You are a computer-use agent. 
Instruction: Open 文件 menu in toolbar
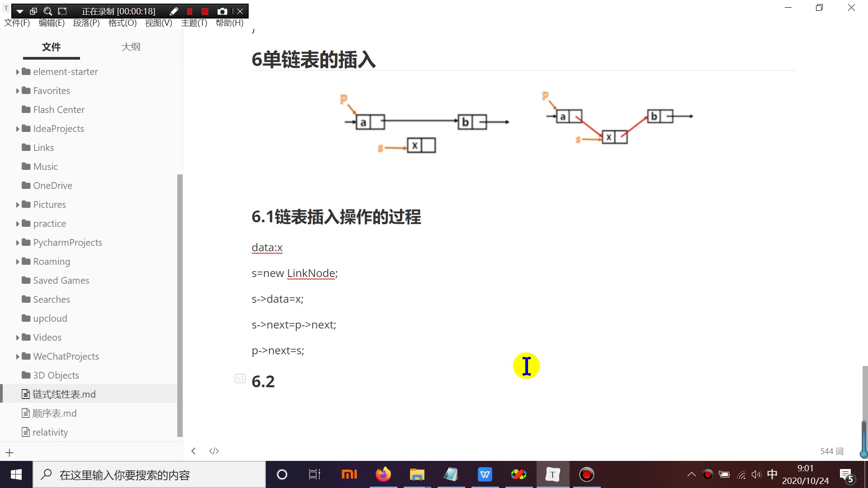click(x=16, y=23)
